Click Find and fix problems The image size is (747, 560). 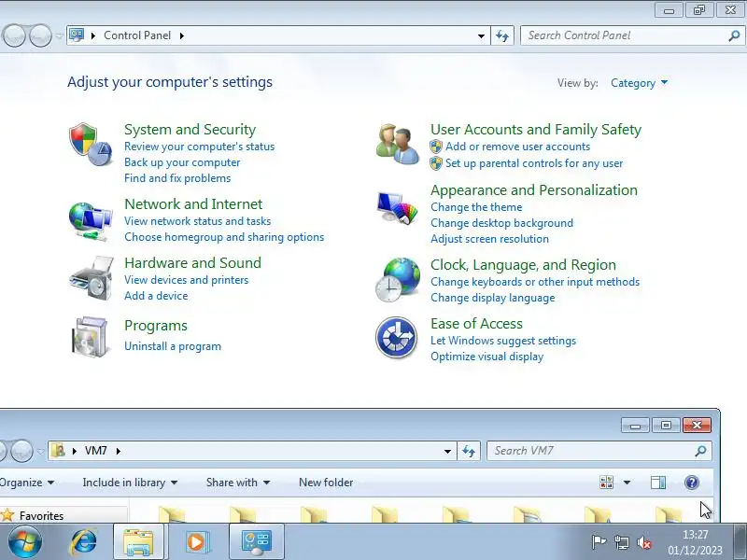coord(177,177)
